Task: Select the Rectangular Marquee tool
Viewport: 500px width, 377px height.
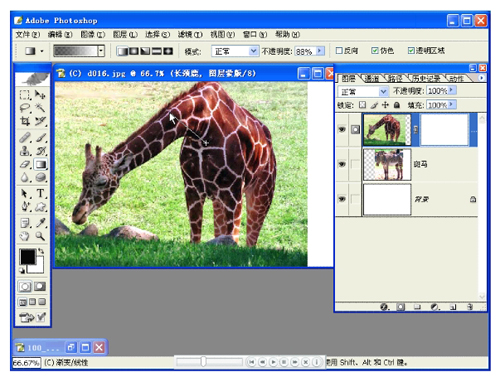Action: click(x=25, y=95)
